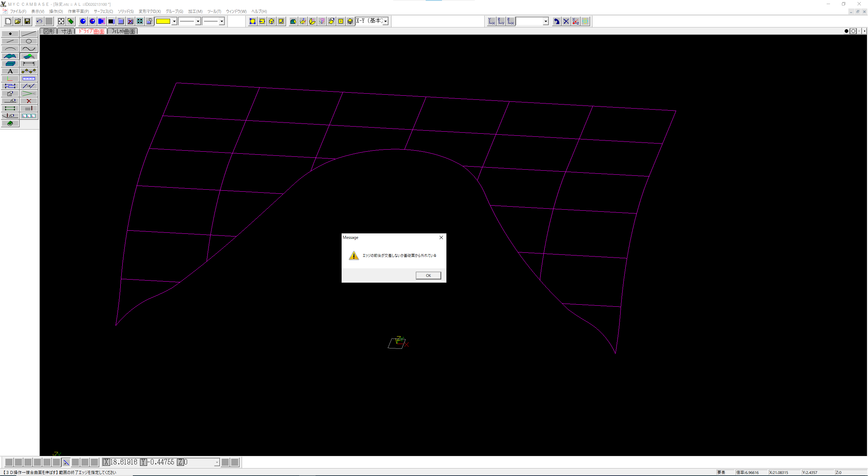Click OK in the Message dialog
This screenshot has height=476, width=868.
(x=428, y=275)
